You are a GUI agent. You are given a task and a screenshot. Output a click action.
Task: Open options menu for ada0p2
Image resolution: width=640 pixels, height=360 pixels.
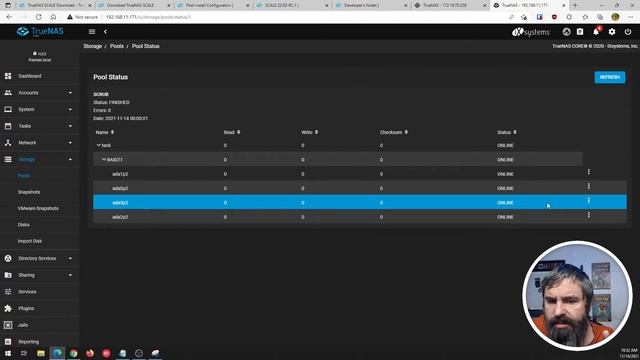pos(589,186)
